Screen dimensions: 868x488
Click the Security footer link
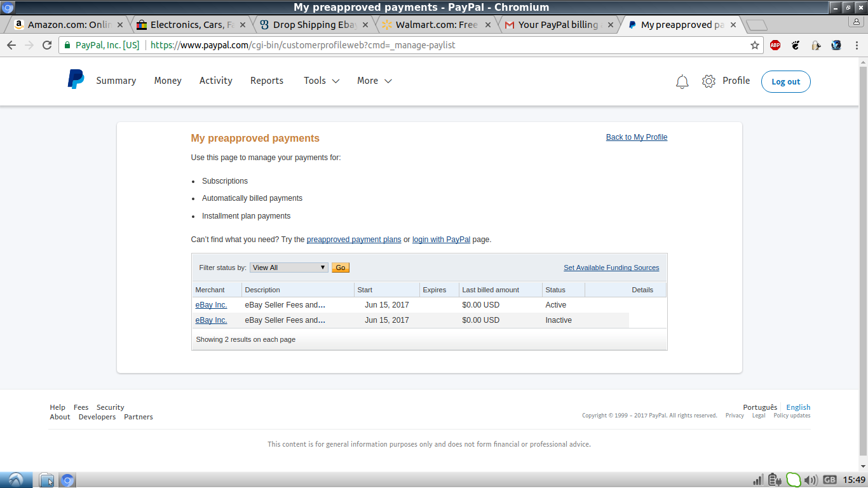[x=111, y=407]
